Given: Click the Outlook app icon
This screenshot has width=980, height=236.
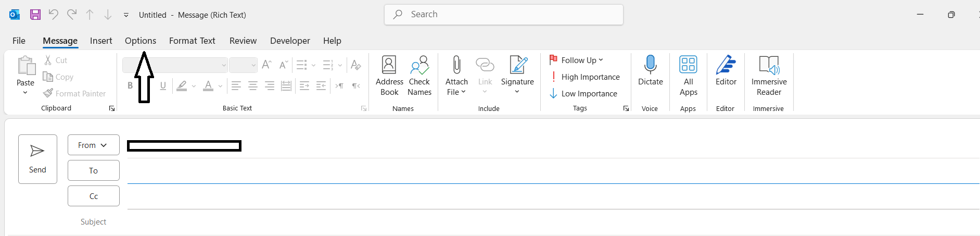Looking at the screenshot, I should pyautogui.click(x=15, y=15).
